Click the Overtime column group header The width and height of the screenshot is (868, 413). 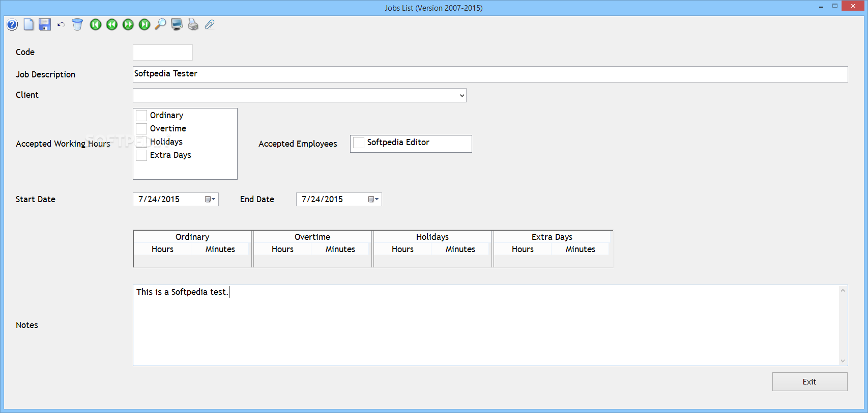[312, 237]
